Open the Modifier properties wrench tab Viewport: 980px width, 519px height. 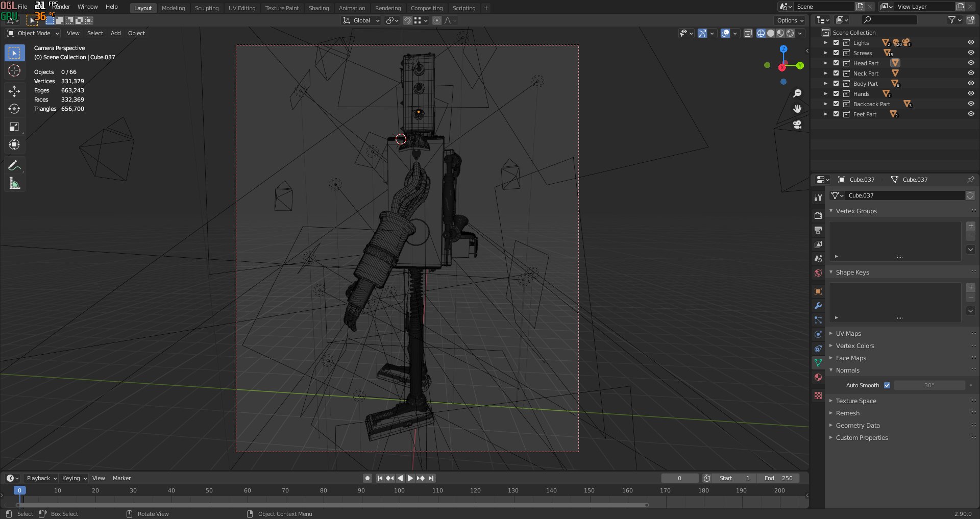pos(818,306)
